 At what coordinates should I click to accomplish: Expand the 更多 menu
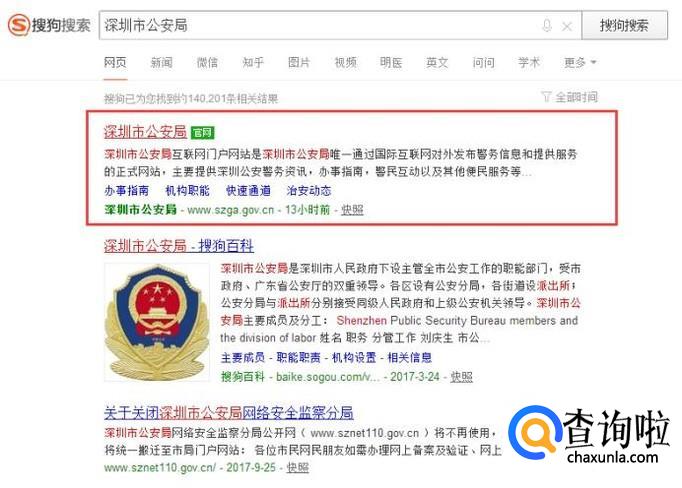580,63
